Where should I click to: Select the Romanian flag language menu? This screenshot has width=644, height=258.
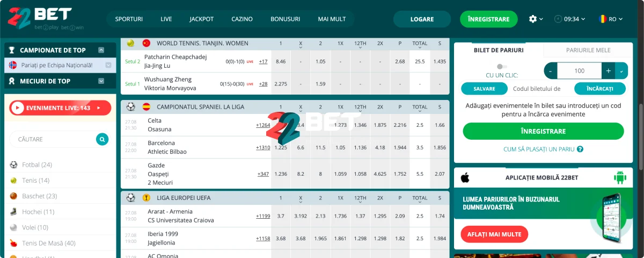coord(610,19)
